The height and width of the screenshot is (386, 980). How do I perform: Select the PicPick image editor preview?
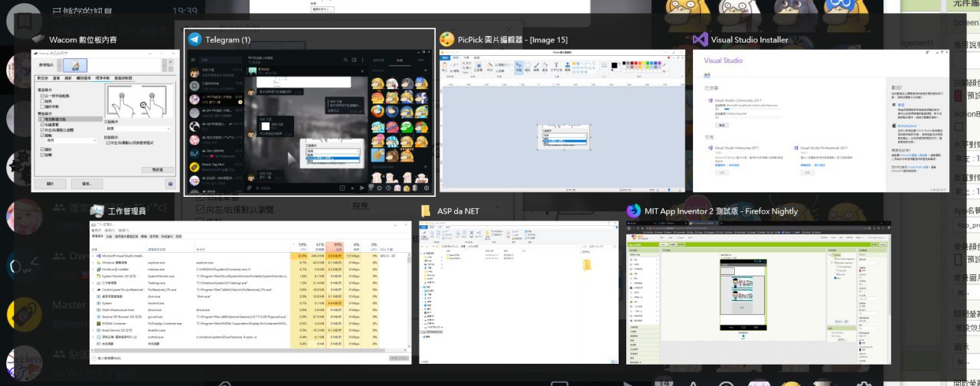(562, 121)
